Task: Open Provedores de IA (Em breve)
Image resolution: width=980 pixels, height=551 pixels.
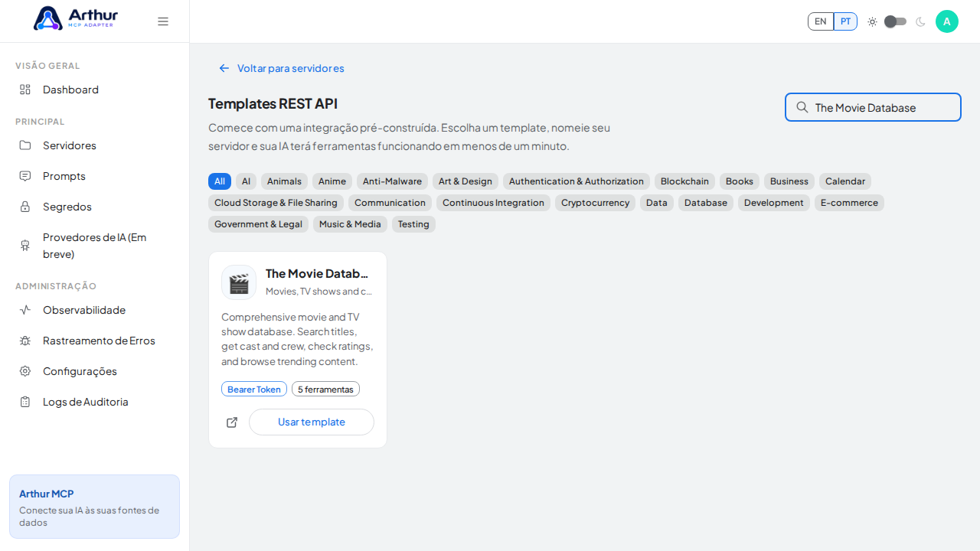Action: pos(94,246)
